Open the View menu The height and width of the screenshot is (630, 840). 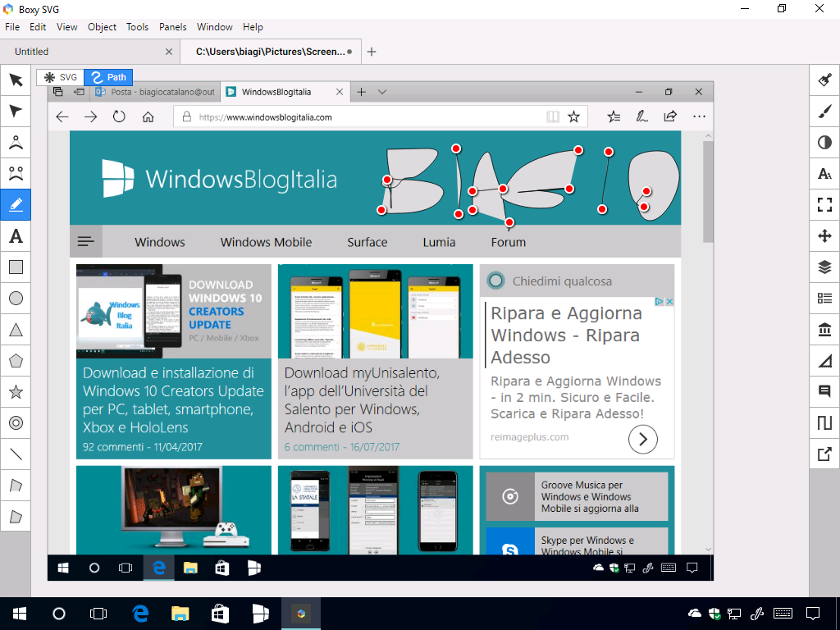click(x=67, y=27)
